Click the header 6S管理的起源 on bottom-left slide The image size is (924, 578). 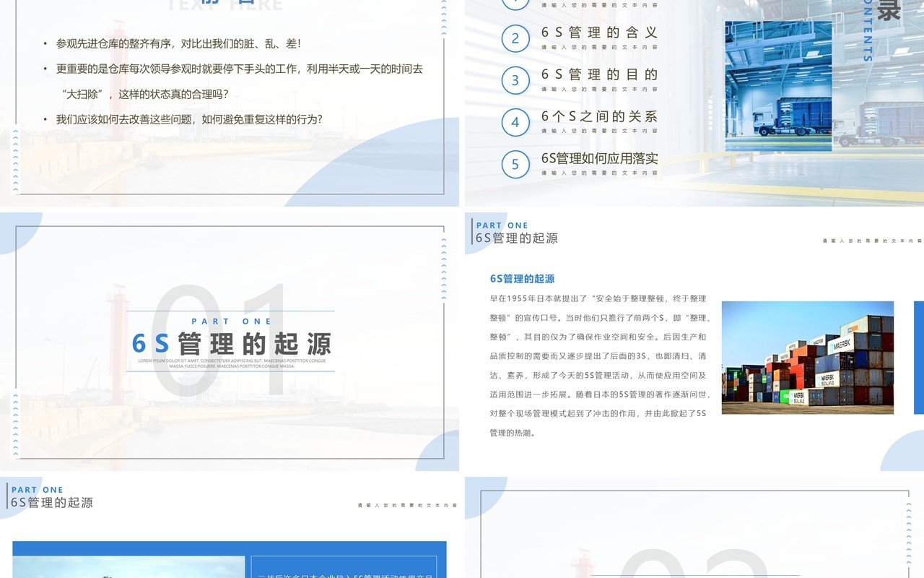coord(52,502)
